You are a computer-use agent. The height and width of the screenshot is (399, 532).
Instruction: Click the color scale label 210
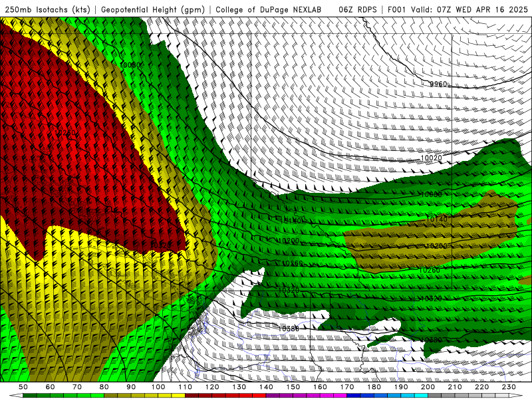pos(456,387)
